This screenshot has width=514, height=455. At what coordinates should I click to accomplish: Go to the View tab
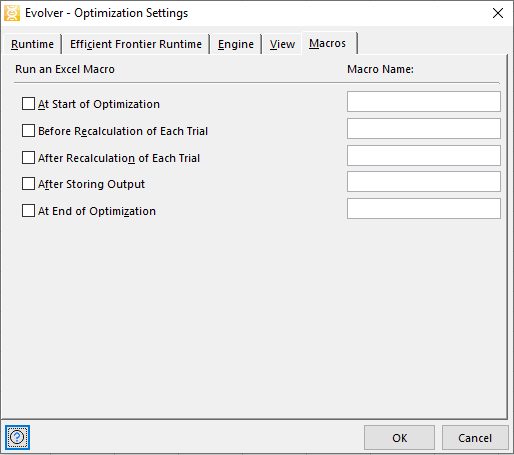[x=282, y=44]
